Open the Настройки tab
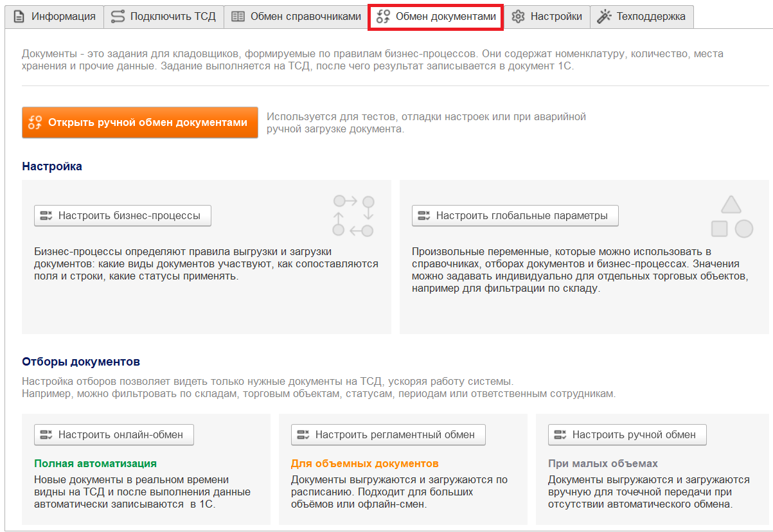 tap(547, 17)
